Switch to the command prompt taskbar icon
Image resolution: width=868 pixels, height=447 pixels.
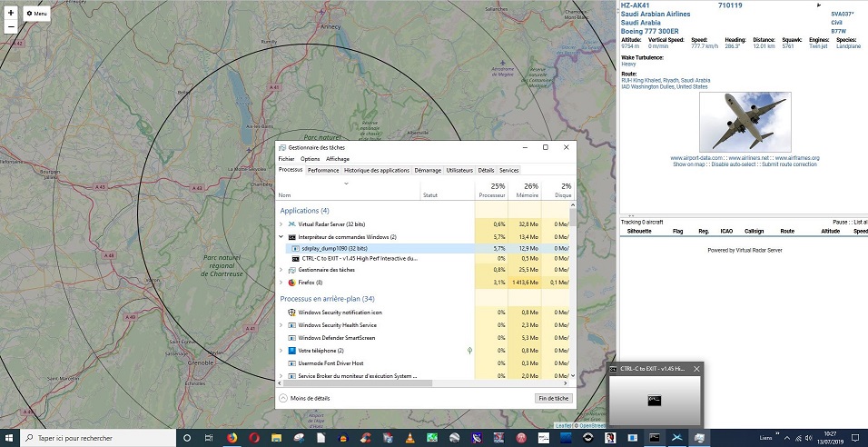655,438
